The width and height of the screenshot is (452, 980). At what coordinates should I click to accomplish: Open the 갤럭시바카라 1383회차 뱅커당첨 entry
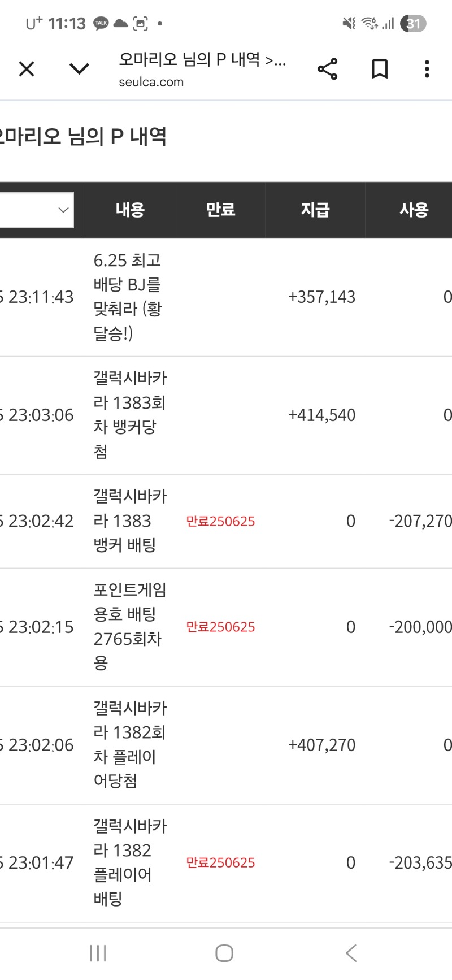[x=129, y=415]
